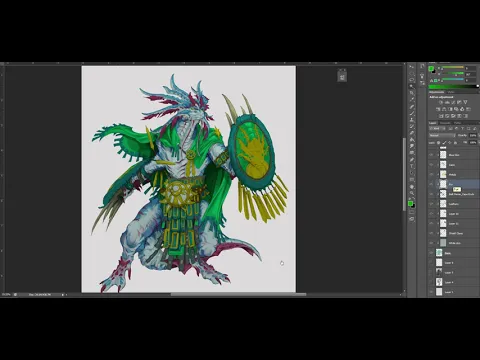Image resolution: width=480 pixels, height=360 pixels.
Task: Click the green channel color slider
Action: tap(452, 74)
